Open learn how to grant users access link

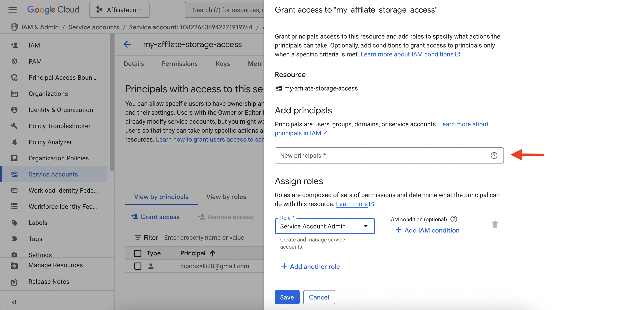[209, 139]
